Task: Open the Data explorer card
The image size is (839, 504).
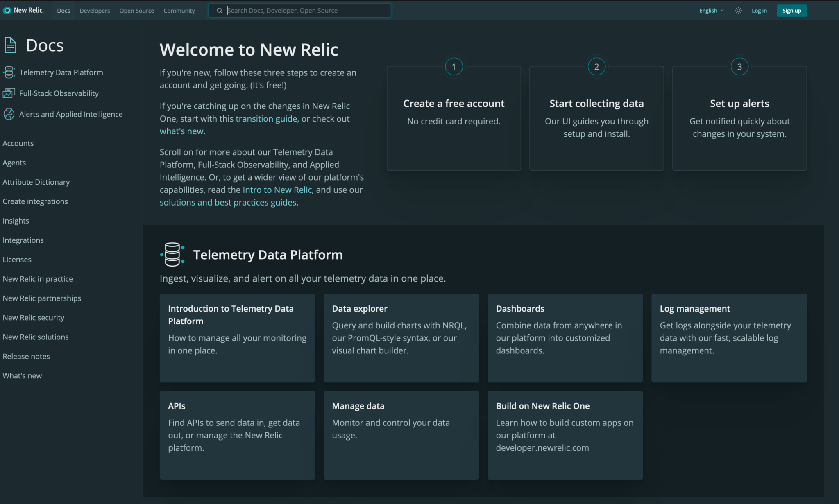Action: click(401, 338)
